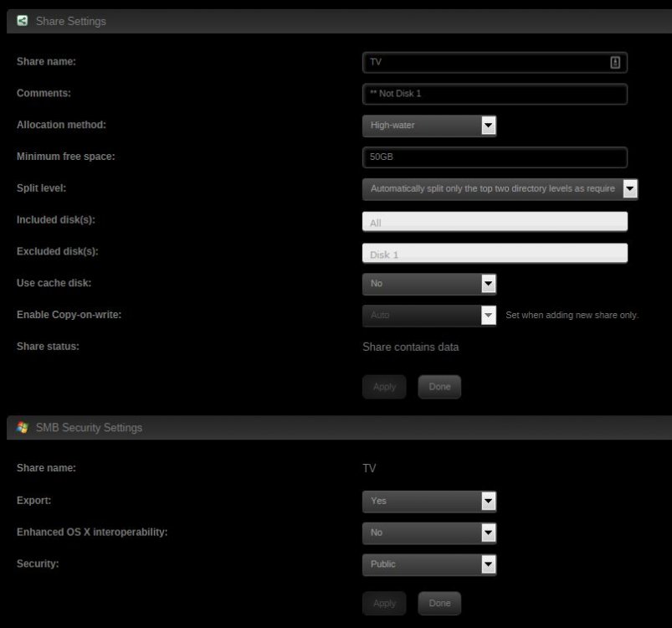The width and height of the screenshot is (672, 628).
Task: Click the 'Enable Copy-on-write:' label
Action: point(69,315)
